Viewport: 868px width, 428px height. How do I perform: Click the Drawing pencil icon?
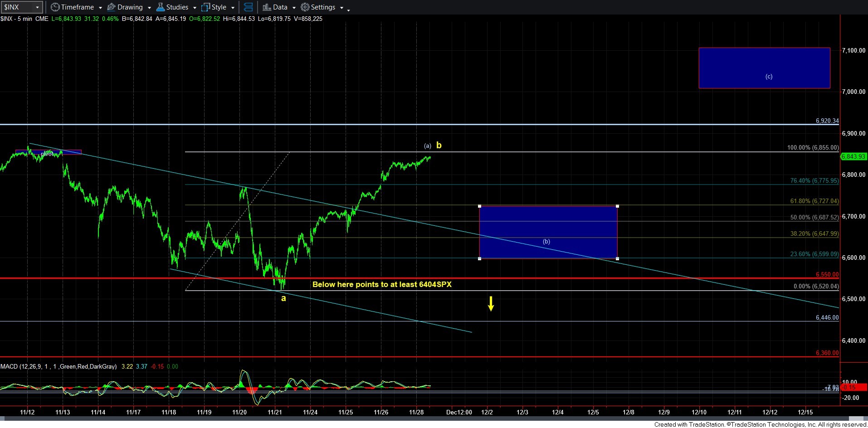pyautogui.click(x=111, y=7)
